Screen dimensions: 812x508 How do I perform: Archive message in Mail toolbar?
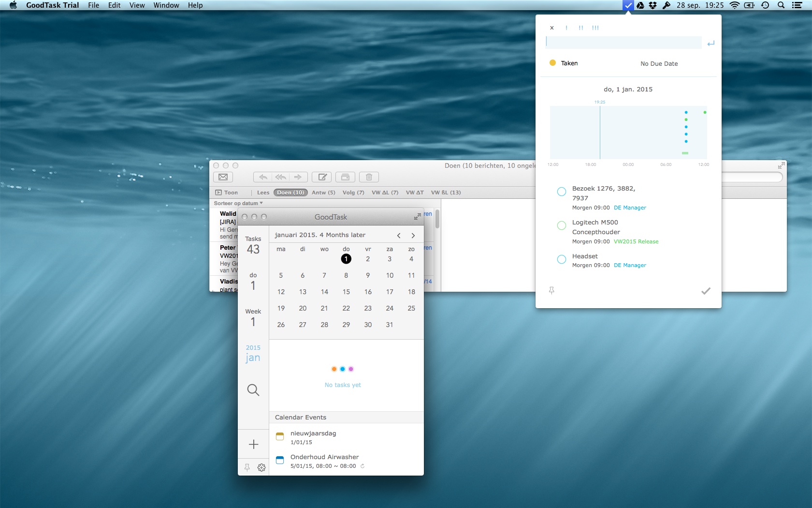(345, 177)
